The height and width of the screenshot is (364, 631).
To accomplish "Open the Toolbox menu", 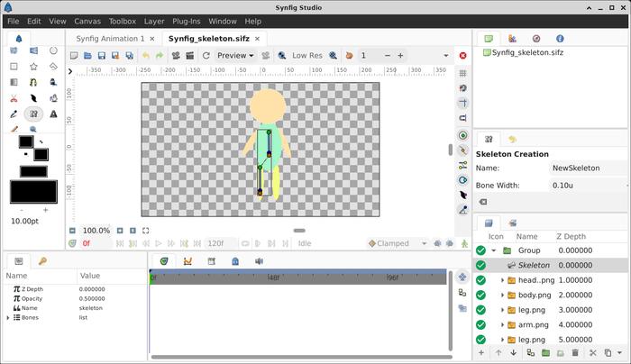I will click(x=123, y=22).
